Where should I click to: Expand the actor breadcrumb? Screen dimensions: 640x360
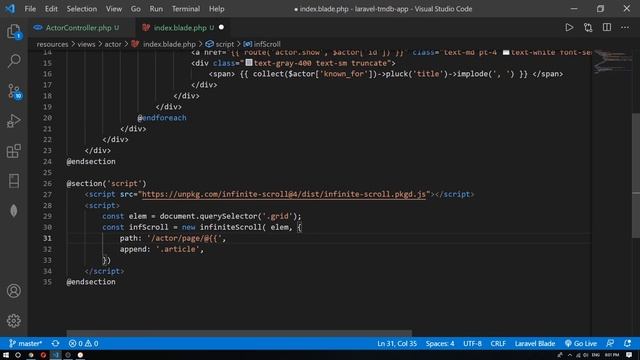[x=113, y=44]
